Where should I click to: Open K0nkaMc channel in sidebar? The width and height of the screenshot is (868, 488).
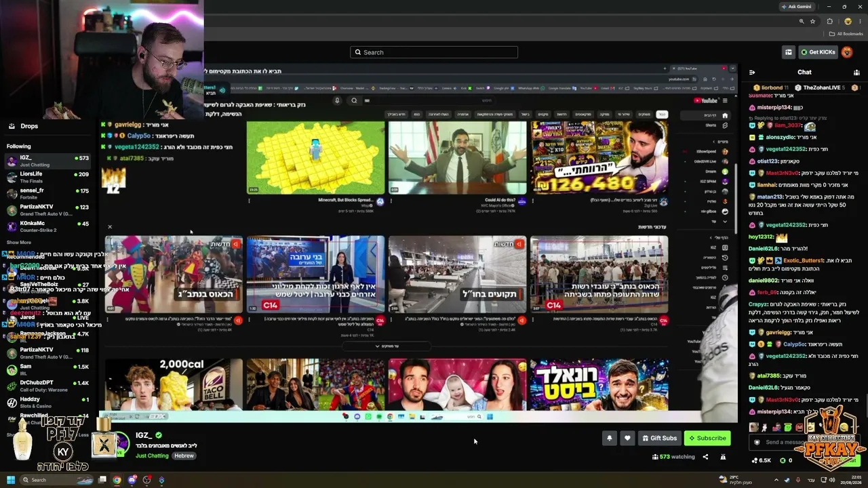[x=49, y=226]
